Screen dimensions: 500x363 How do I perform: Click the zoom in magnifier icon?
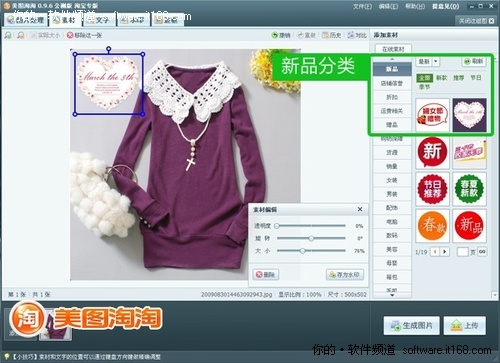point(8,35)
